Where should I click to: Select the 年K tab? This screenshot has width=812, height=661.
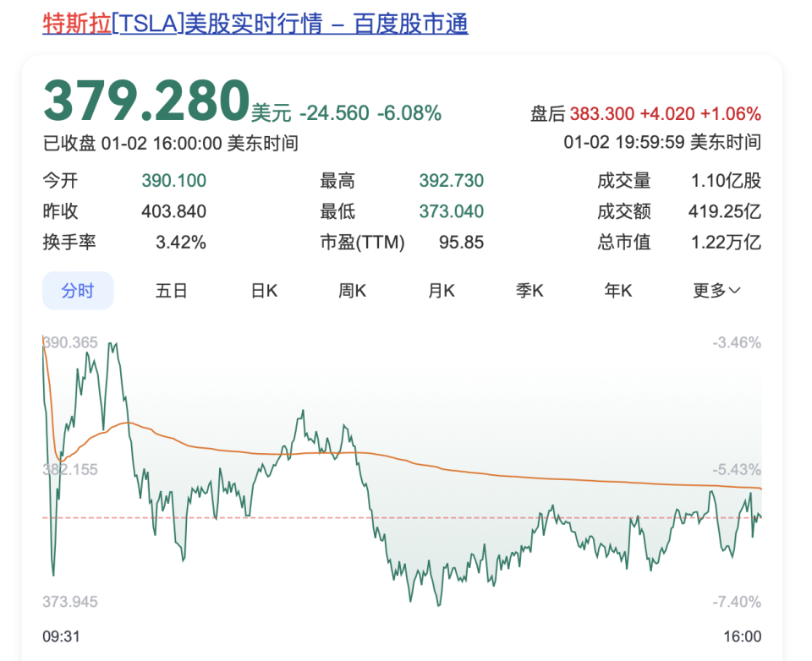tap(618, 291)
